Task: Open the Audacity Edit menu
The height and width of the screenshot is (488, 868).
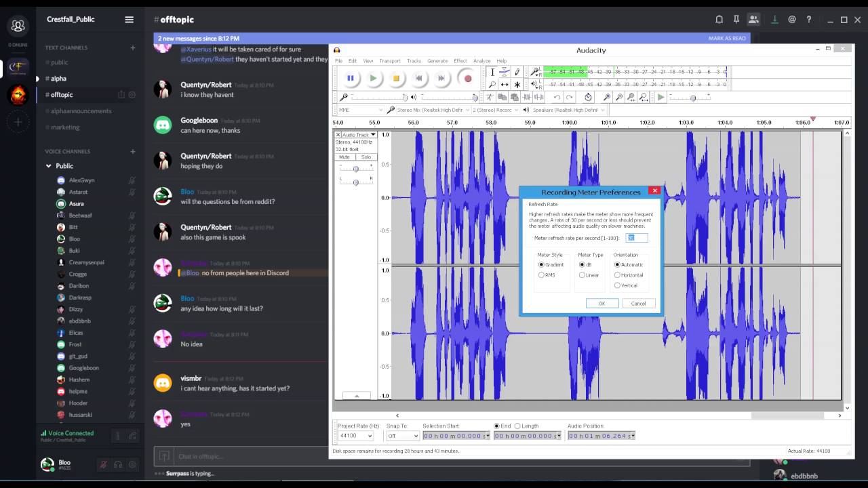Action: [x=353, y=61]
